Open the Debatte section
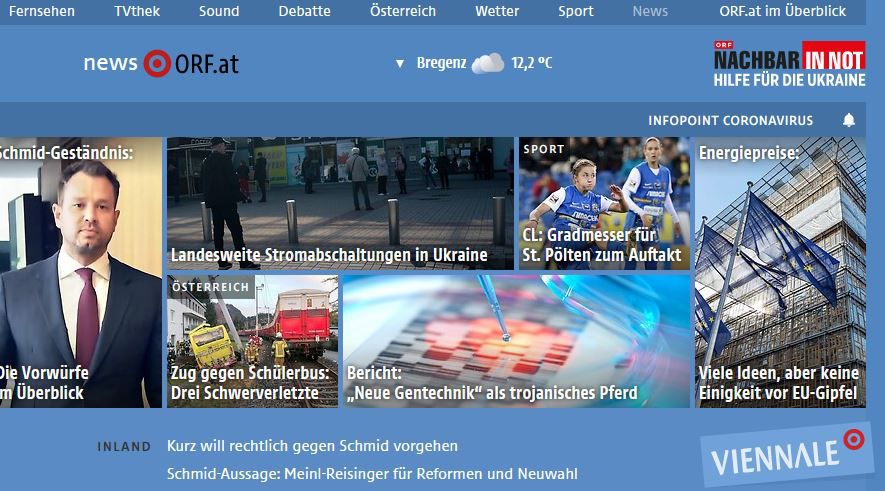The width and height of the screenshot is (885, 491). (x=304, y=11)
